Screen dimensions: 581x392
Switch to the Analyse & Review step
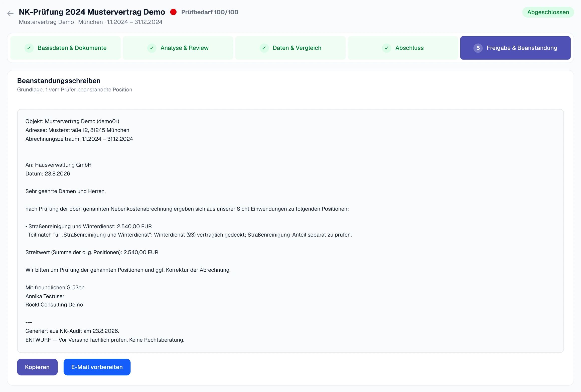pos(178,48)
